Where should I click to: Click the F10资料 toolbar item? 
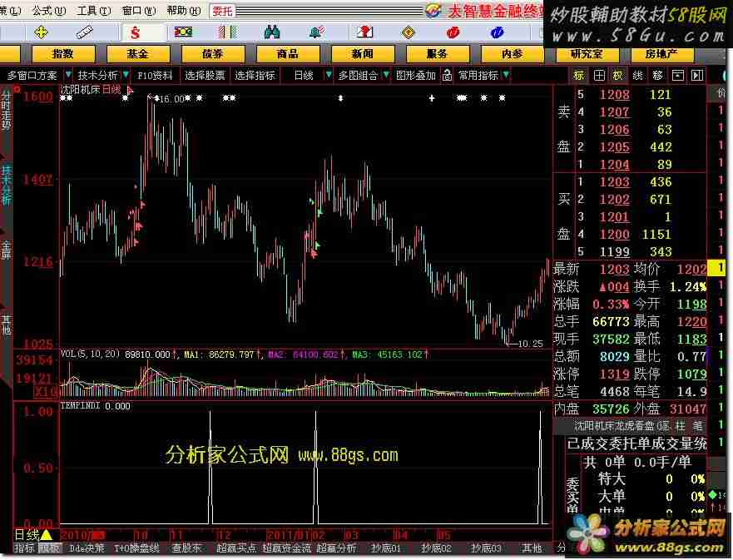point(155,75)
